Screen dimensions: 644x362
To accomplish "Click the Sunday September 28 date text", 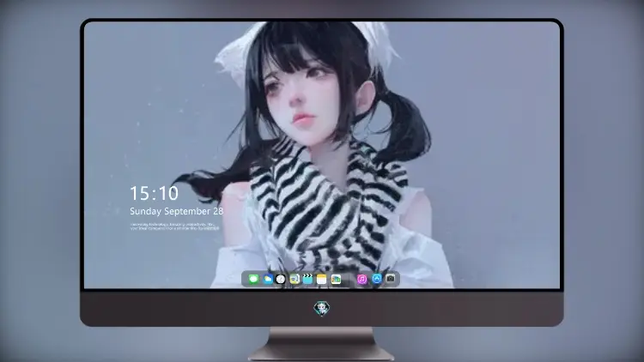I will click(x=177, y=211).
